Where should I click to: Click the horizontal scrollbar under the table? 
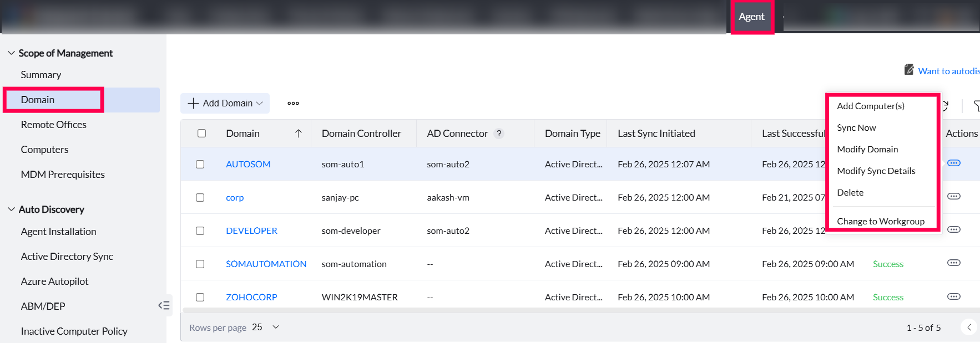(x=555, y=310)
